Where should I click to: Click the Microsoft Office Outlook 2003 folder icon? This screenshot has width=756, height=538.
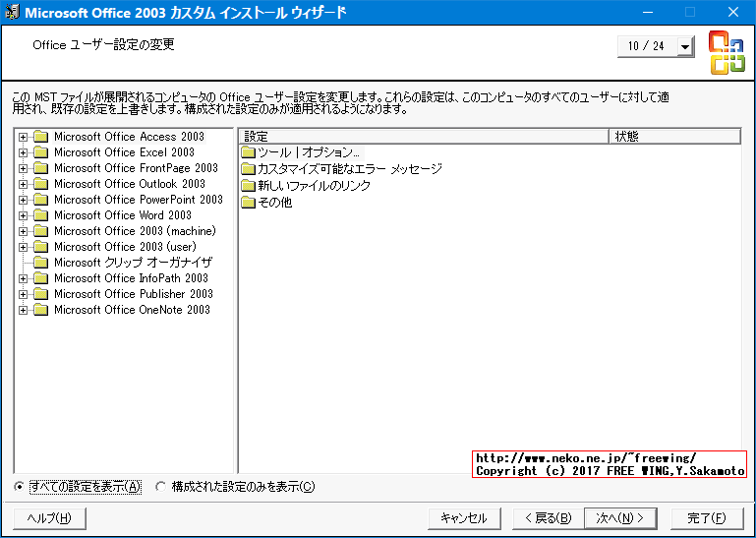(41, 184)
